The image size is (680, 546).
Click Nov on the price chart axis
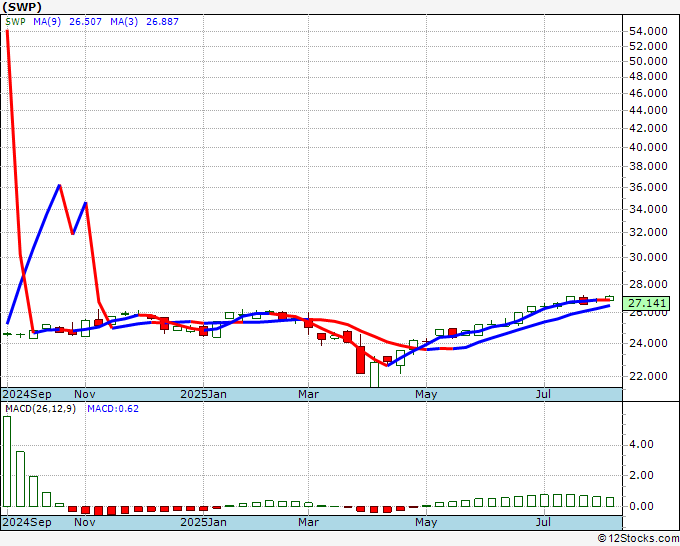[x=85, y=394]
